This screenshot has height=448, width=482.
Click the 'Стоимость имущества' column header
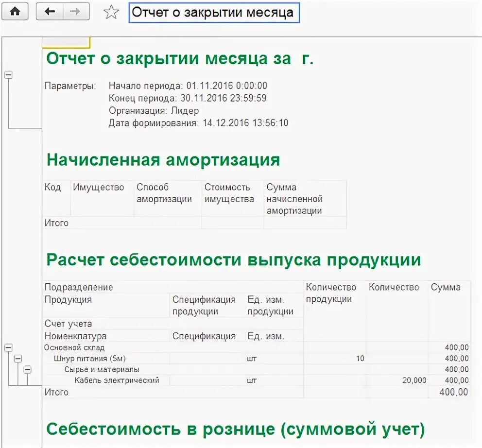click(233, 198)
